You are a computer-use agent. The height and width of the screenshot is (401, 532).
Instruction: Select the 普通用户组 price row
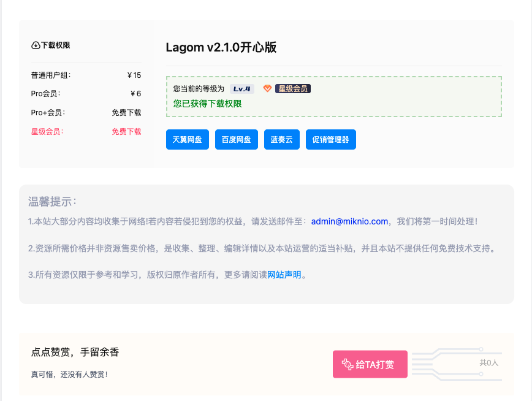(86, 75)
